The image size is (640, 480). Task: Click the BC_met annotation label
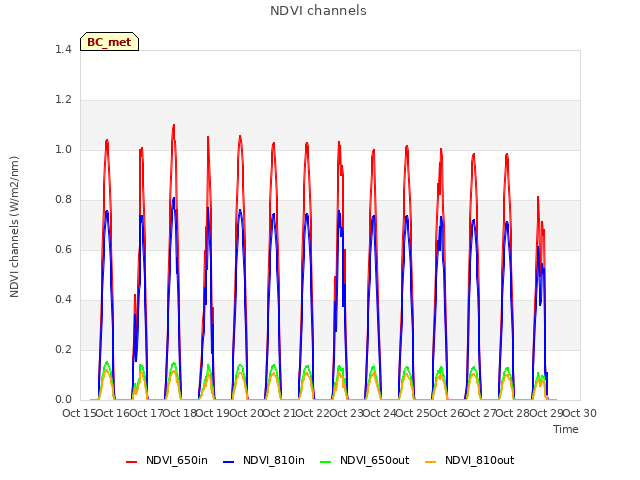click(109, 42)
